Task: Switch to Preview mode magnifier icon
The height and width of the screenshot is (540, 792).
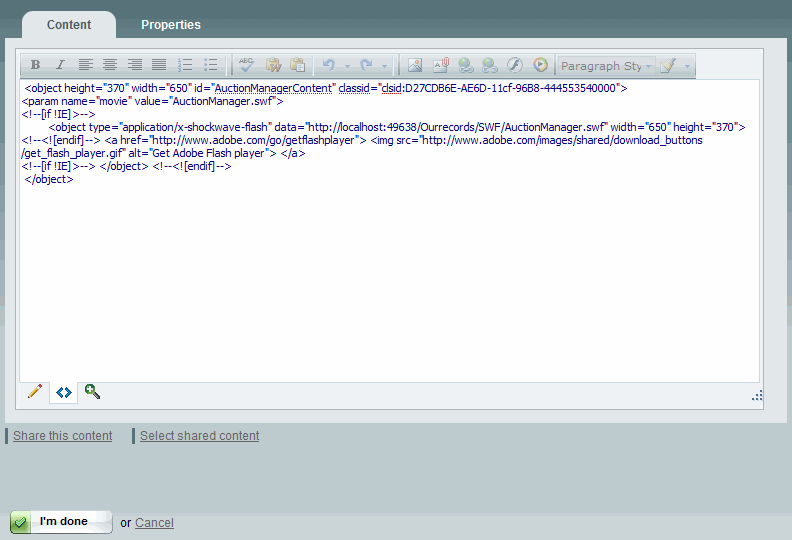Action: point(92,391)
